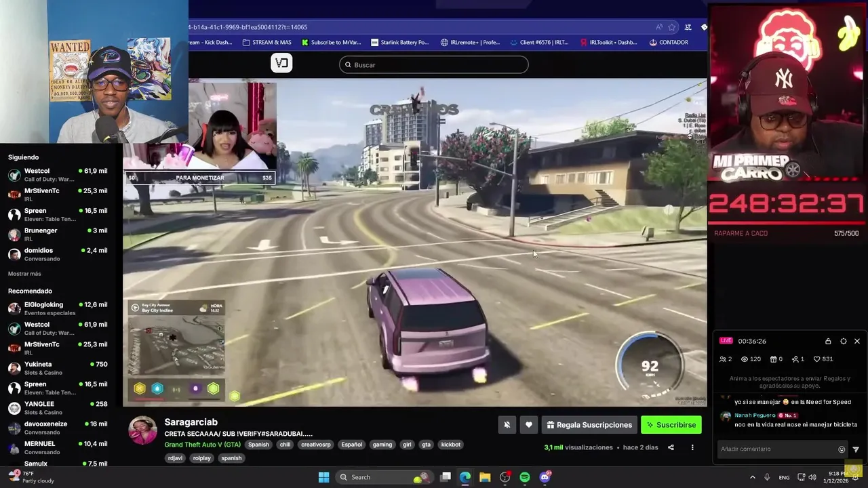This screenshot has width=868, height=488.
Task: Select the creativosrp tag
Action: [316, 445]
